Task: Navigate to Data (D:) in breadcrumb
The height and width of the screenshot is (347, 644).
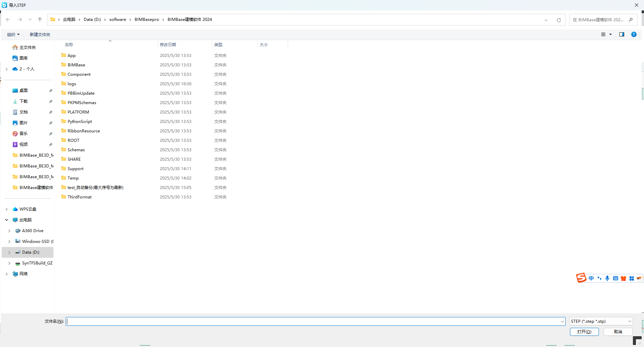Action: (92, 20)
